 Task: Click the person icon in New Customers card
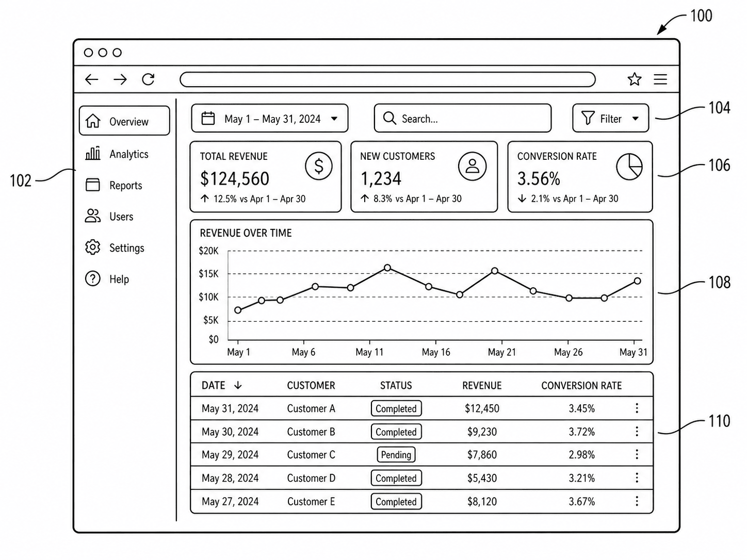472,166
